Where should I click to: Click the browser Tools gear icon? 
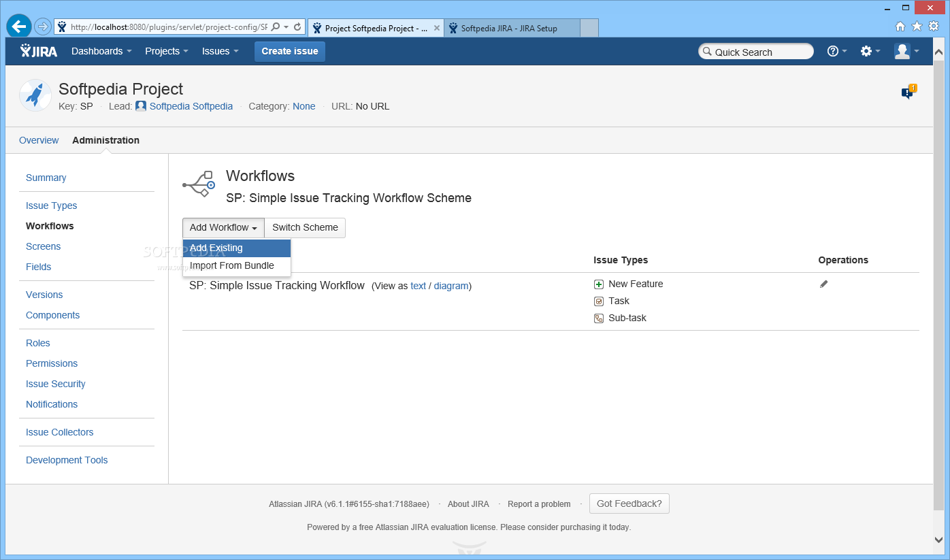click(x=934, y=27)
